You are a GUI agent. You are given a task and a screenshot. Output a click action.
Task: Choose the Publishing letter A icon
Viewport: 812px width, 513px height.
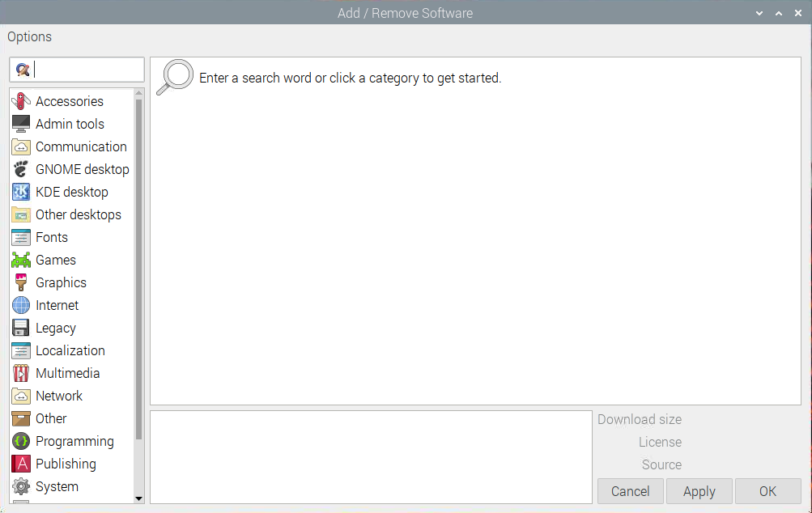click(x=21, y=464)
